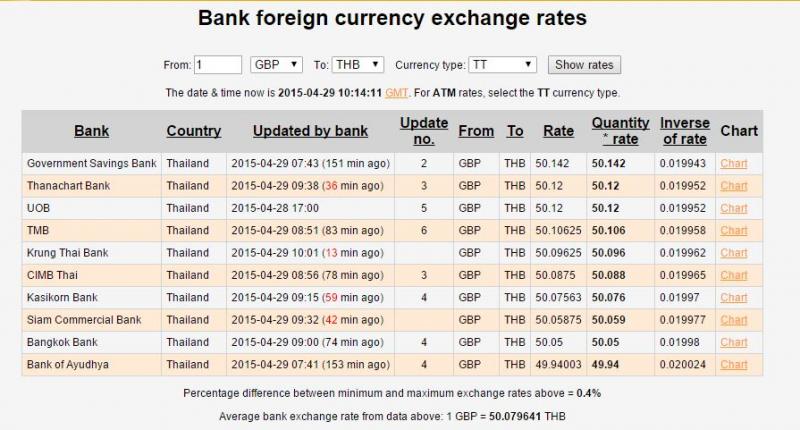Open Chart link for Government Savings Bank
800x430 pixels.
click(x=734, y=164)
